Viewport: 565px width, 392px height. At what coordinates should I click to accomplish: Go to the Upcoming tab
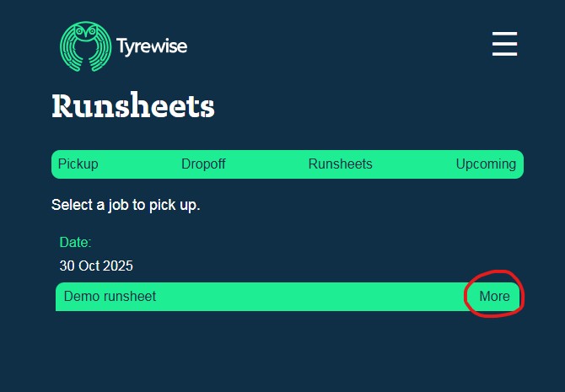486,164
